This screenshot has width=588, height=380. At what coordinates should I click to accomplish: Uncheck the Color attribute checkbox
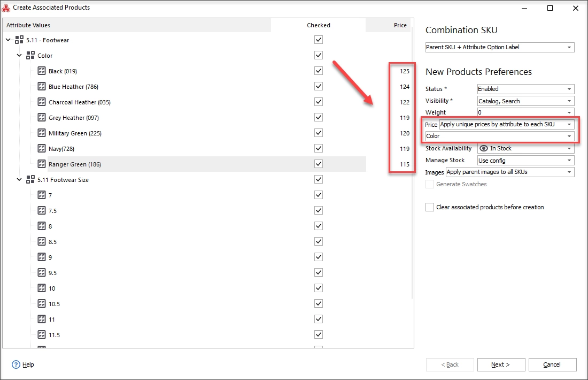pyautogui.click(x=319, y=55)
